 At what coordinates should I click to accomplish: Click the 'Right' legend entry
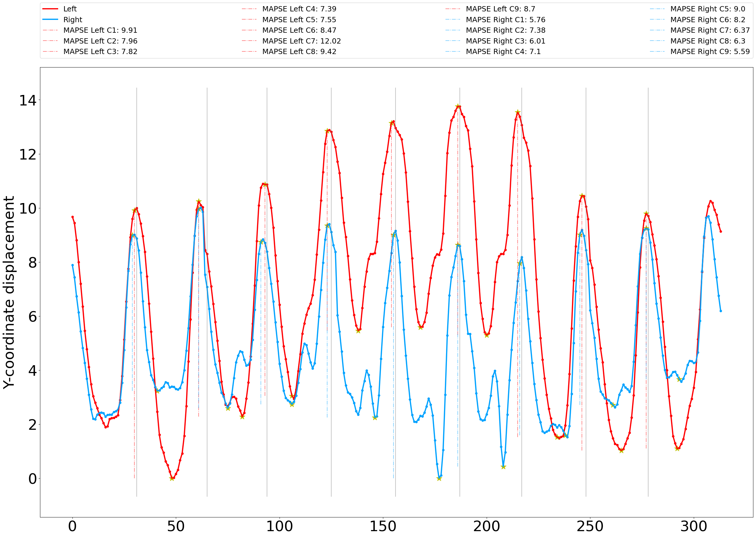[73, 20]
